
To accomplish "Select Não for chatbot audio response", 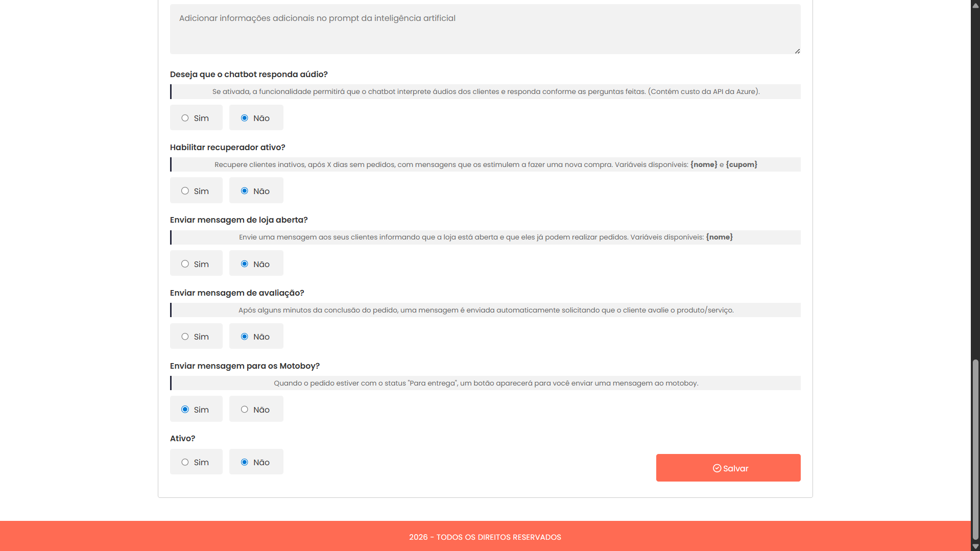I will 245,117.
